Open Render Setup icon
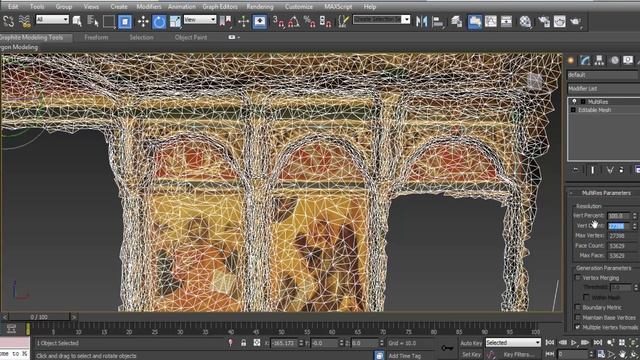Viewport: 640px width, 360px height. click(544, 21)
